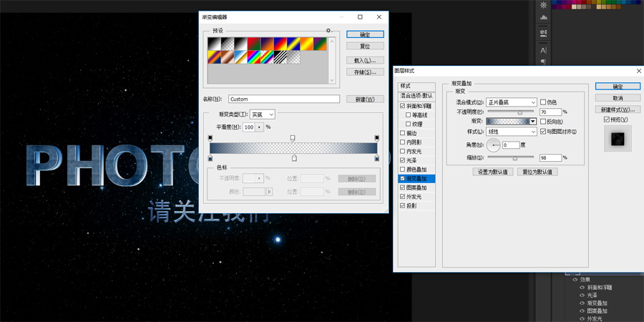Enable the 描边 stroke checkbox
Image resolution: width=644 pixels, height=322 pixels.
[402, 133]
